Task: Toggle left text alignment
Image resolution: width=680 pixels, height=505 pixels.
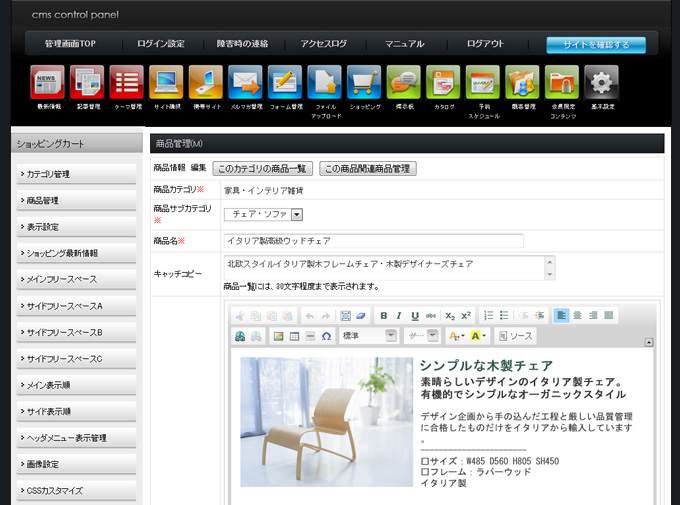Action: pos(561,316)
